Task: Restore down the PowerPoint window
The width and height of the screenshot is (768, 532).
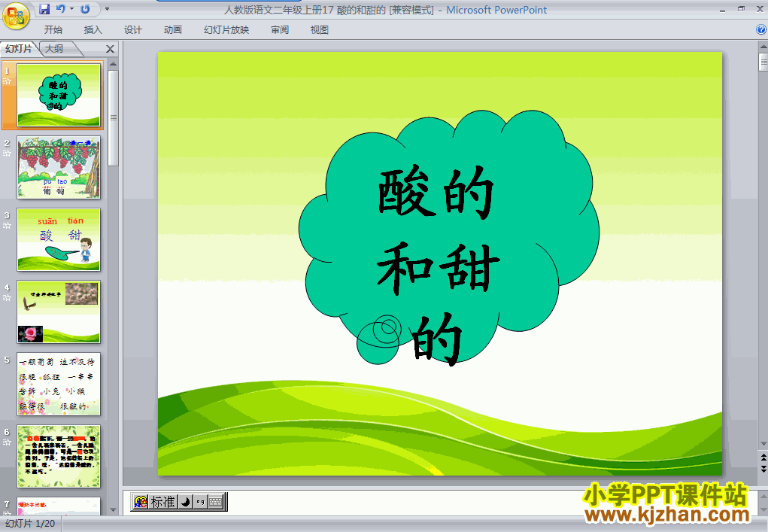Action: pos(741,9)
